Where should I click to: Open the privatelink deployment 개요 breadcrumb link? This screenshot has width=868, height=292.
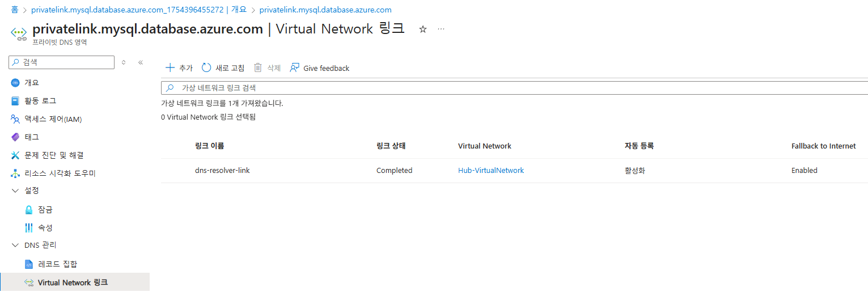139,10
